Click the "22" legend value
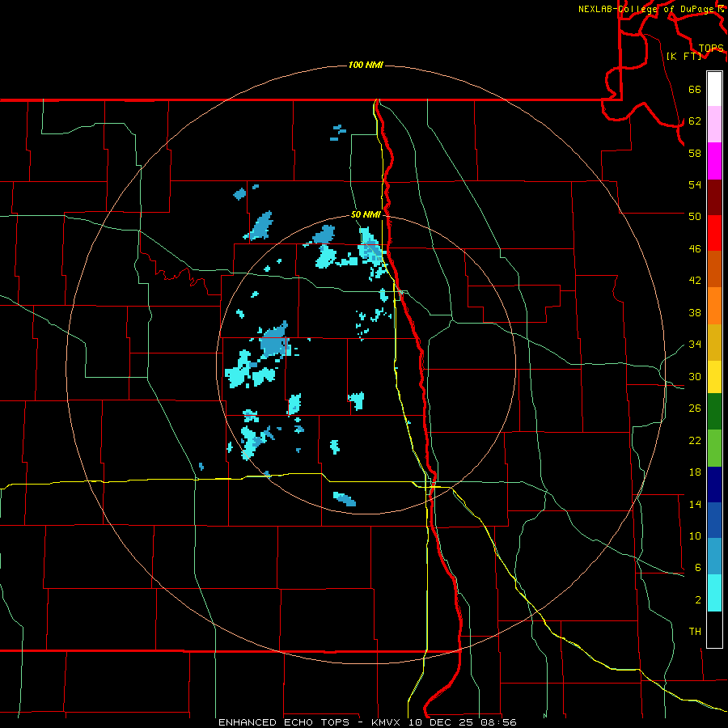 tap(695, 441)
